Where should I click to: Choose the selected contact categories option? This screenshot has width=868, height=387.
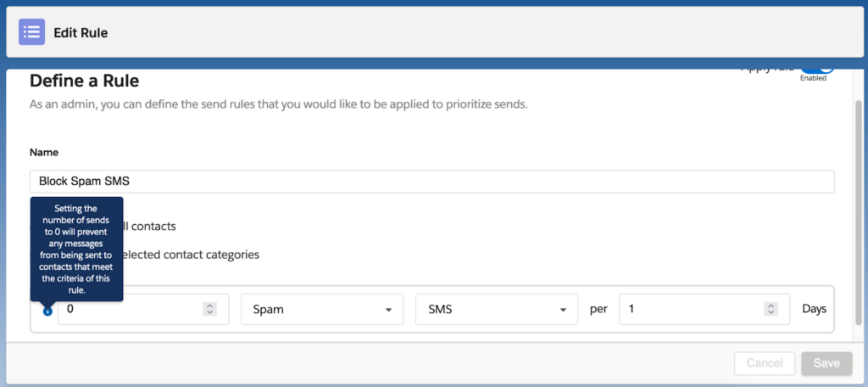(x=191, y=254)
